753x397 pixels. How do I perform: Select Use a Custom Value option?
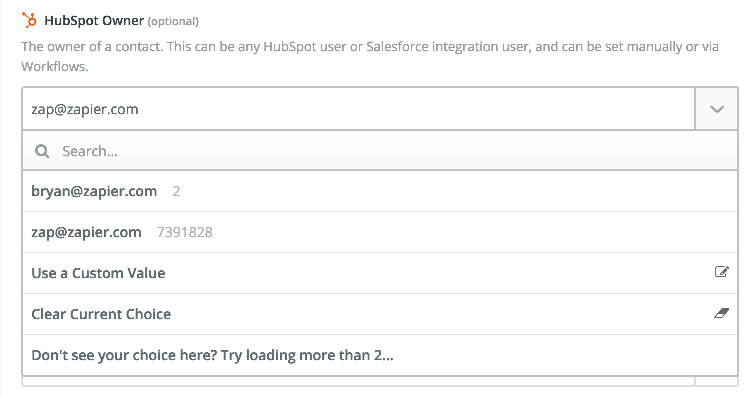(x=380, y=273)
